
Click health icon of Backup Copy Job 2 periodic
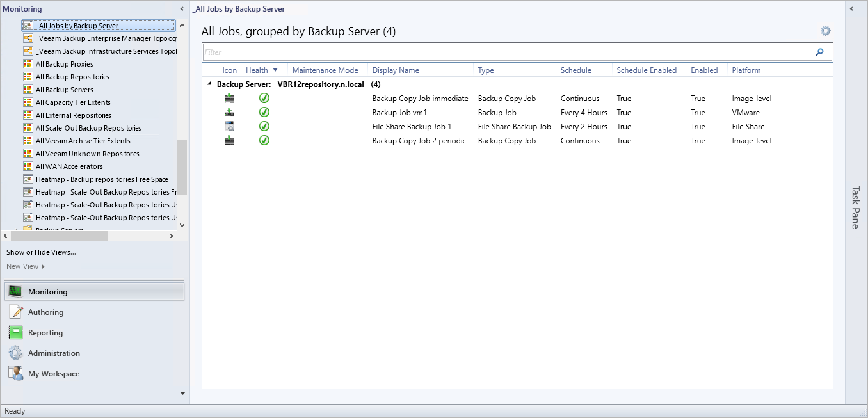pyautogui.click(x=264, y=141)
